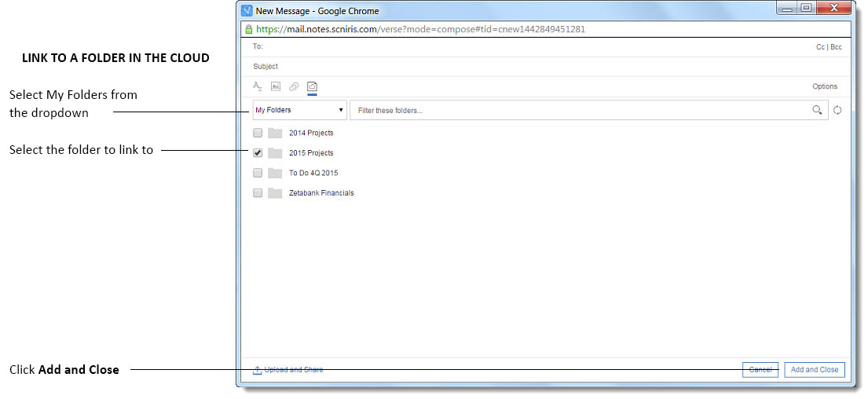Click the Options link

(825, 86)
